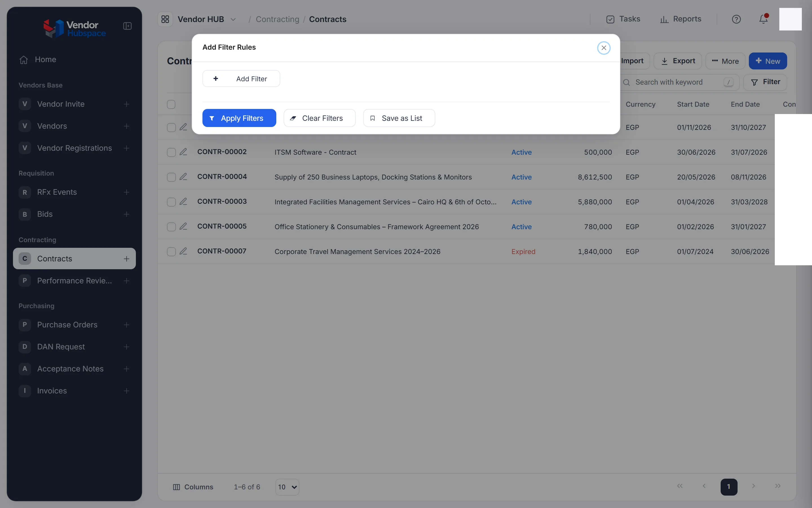Open the rows-per-page dropdown showing 10
Viewport: 812px width, 508px height.
(287, 487)
